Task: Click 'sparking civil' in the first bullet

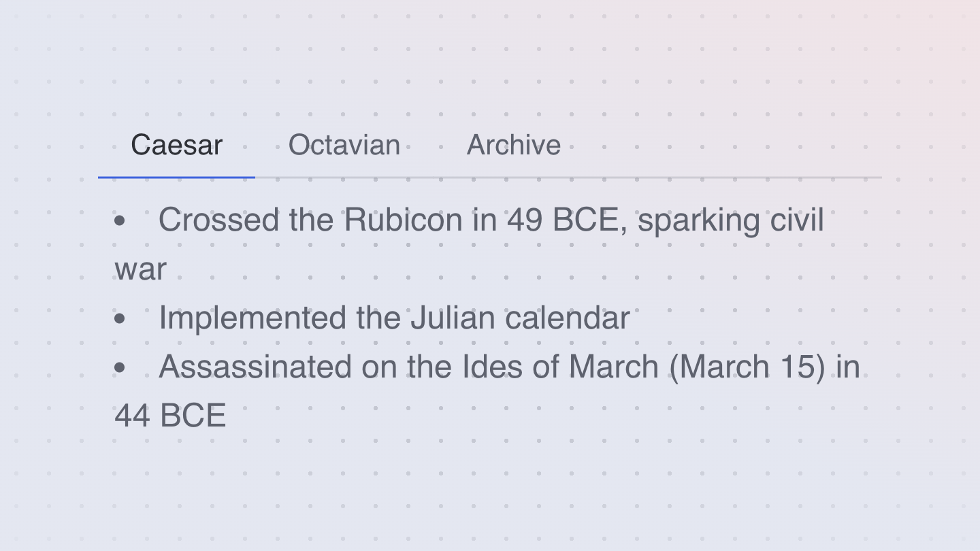Action: pyautogui.click(x=731, y=220)
